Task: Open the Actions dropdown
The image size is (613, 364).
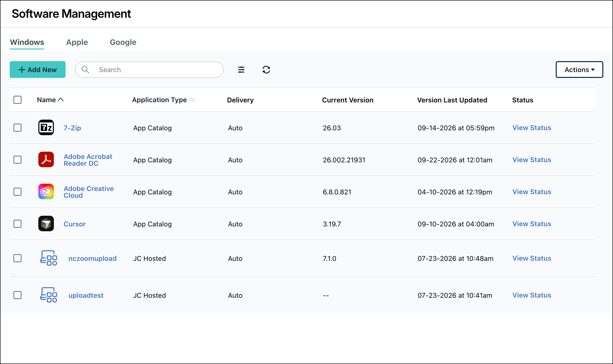Action: point(579,70)
